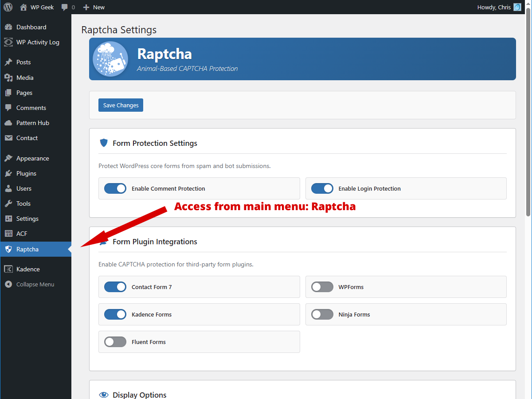Collapse the admin sidebar menu

tap(31, 284)
